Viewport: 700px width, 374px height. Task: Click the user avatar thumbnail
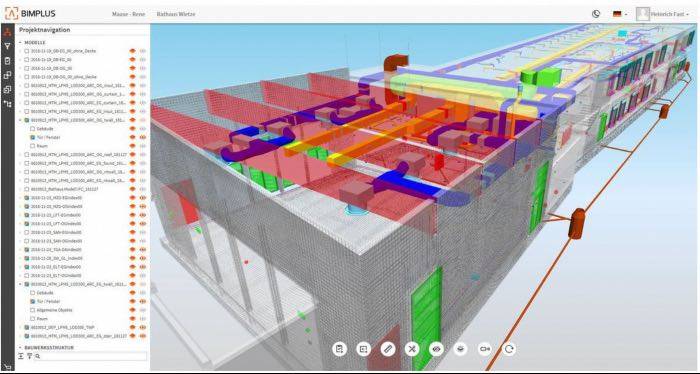[x=643, y=14]
